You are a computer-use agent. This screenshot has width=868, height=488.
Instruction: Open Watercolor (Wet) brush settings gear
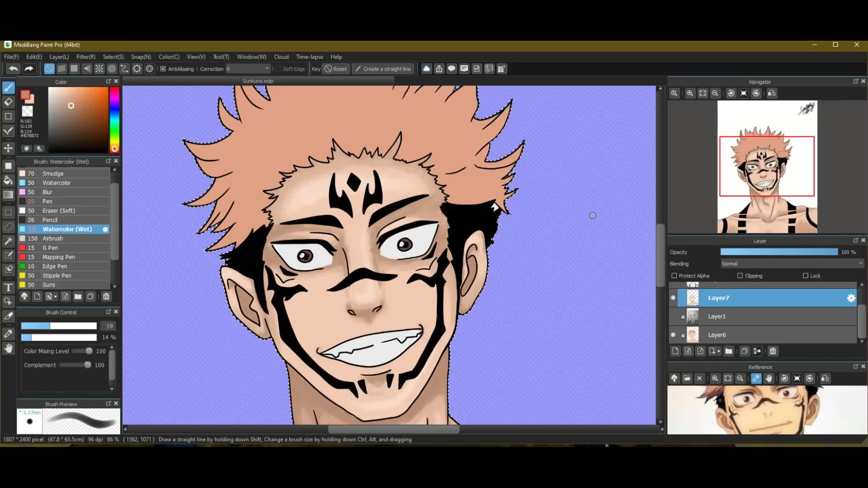tap(105, 230)
